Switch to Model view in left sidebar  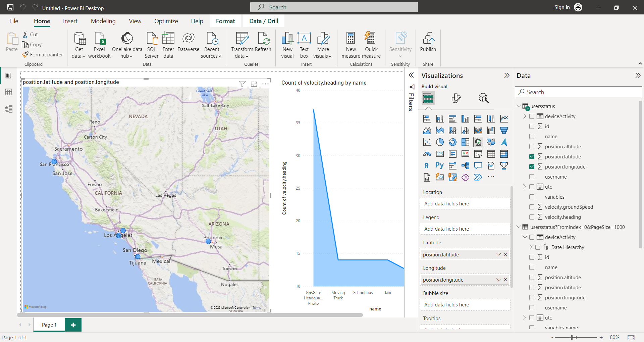8,109
